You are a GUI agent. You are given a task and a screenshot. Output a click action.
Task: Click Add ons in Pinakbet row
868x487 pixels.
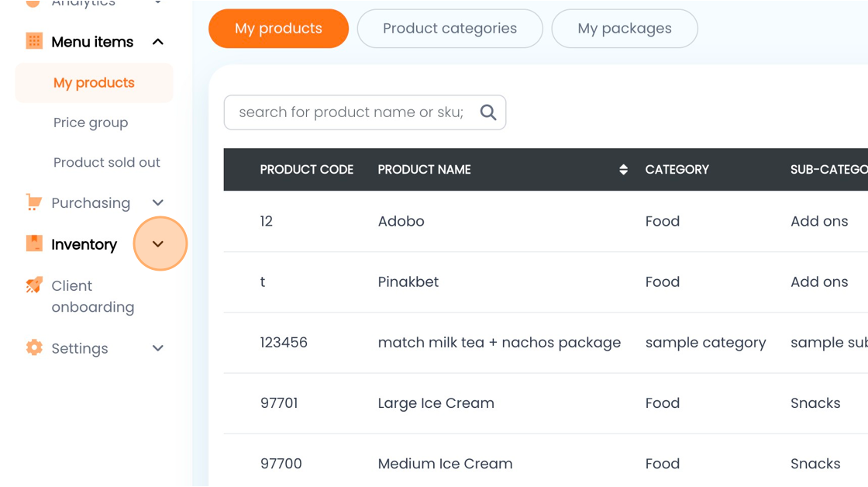819,281
